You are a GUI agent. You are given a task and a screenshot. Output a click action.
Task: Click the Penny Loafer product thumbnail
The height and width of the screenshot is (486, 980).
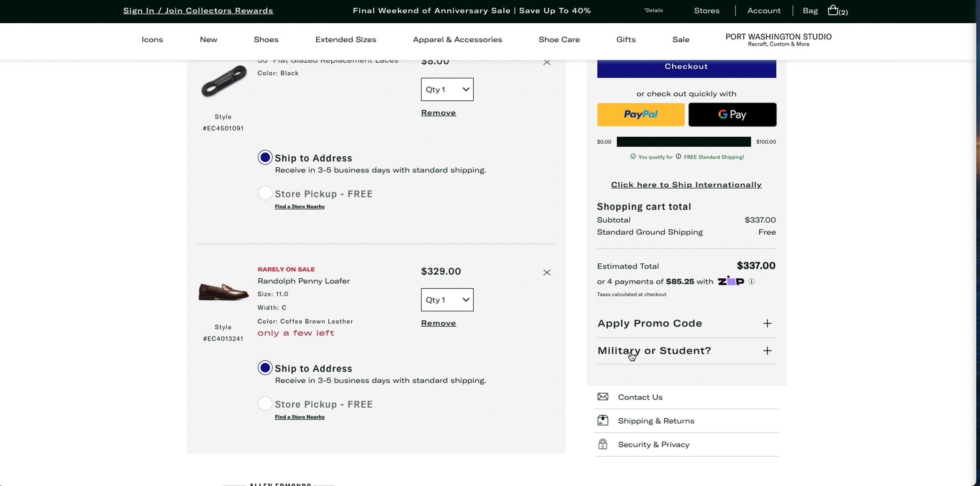[x=223, y=292]
